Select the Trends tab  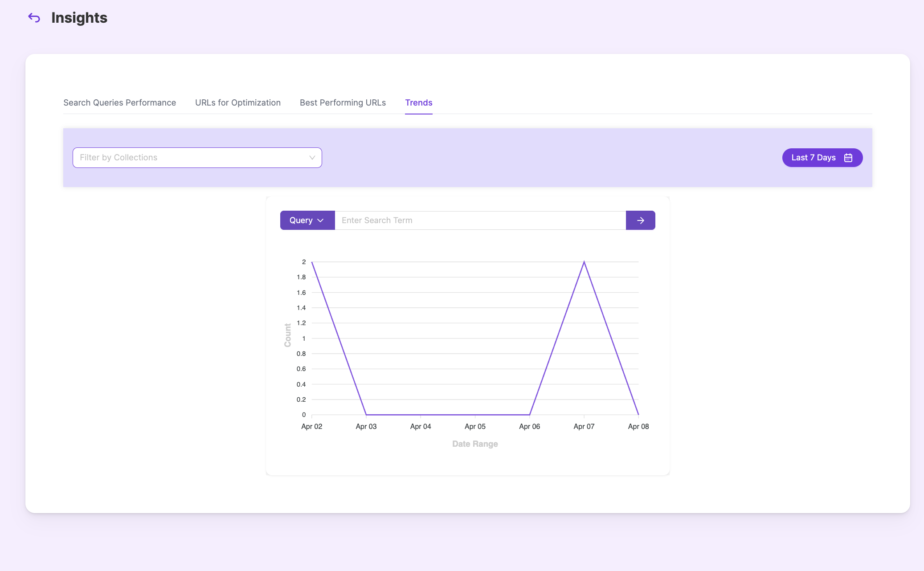click(418, 103)
